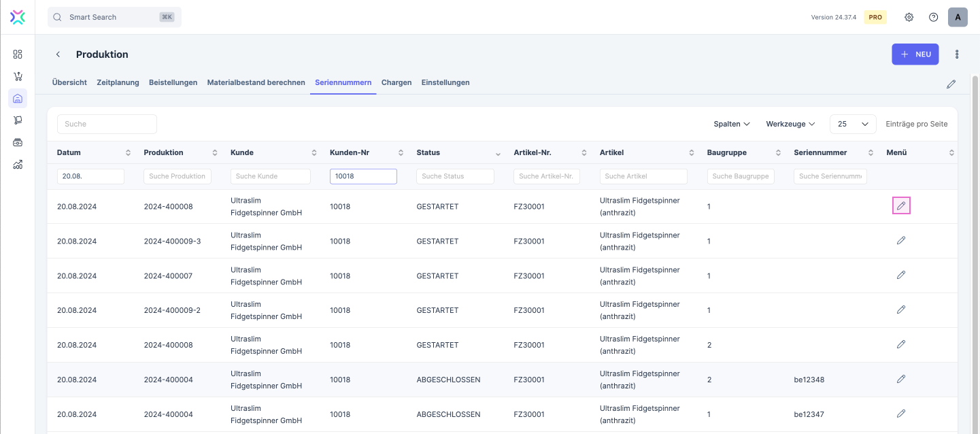Viewport: 980px width, 434px height.
Task: Open the three-dot menu next to NEU
Action: click(957, 54)
